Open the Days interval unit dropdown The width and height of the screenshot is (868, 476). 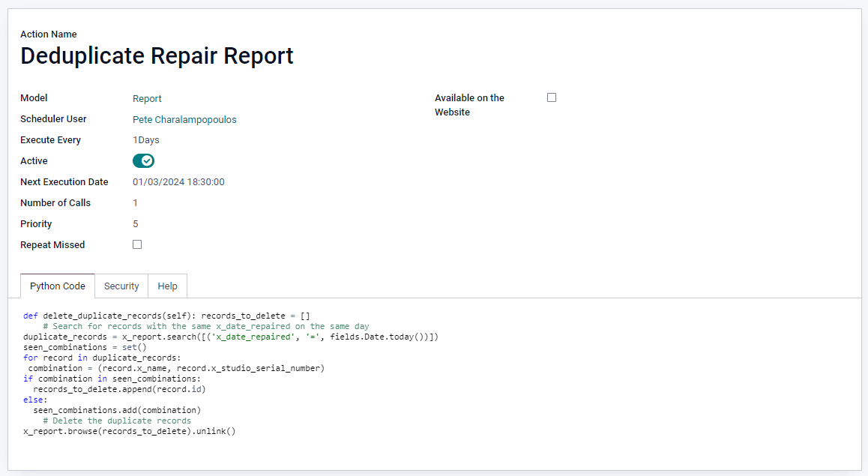[149, 140]
